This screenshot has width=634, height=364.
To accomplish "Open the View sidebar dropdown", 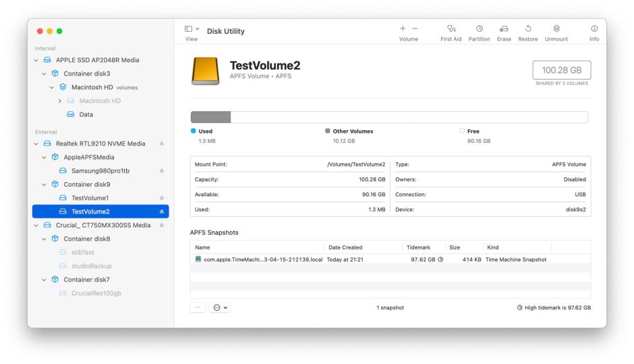I will [x=192, y=29].
